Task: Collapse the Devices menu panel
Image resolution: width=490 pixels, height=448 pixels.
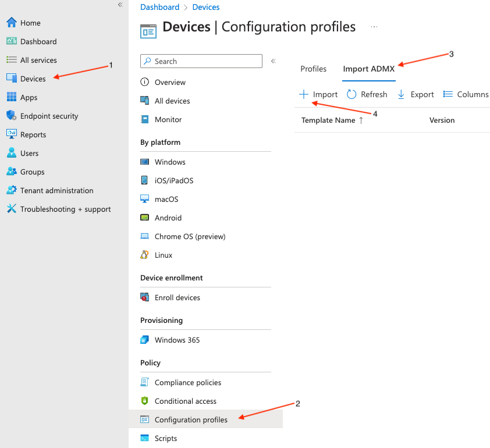Action: click(x=274, y=61)
